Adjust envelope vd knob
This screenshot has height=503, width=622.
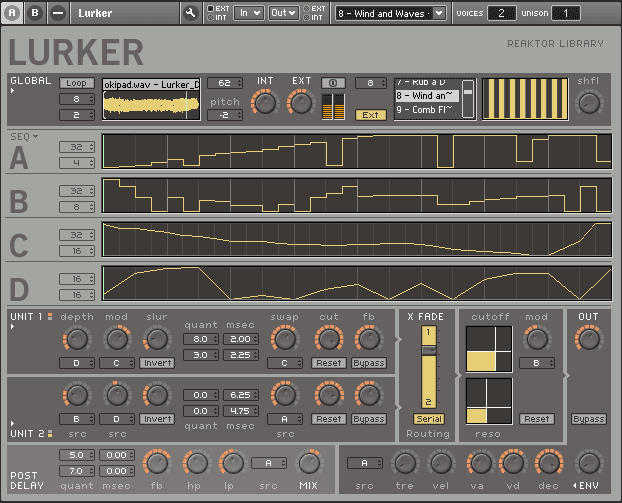point(513,463)
